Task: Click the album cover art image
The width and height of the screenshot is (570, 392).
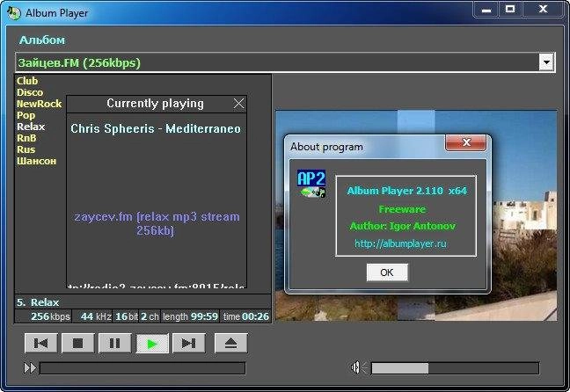Action: pos(416,215)
